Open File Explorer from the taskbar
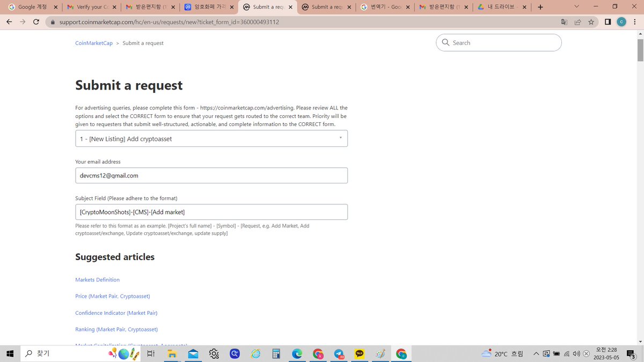The width and height of the screenshot is (644, 362). [172, 354]
